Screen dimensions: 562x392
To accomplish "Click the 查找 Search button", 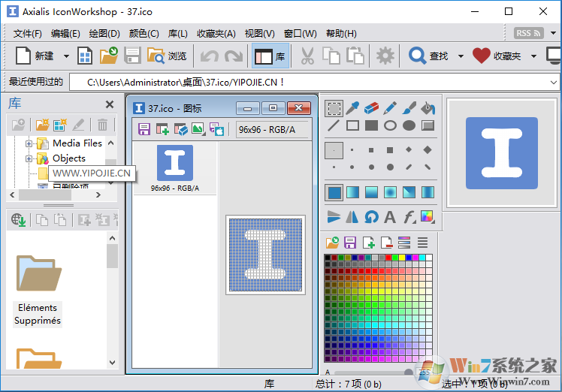I will (429, 56).
